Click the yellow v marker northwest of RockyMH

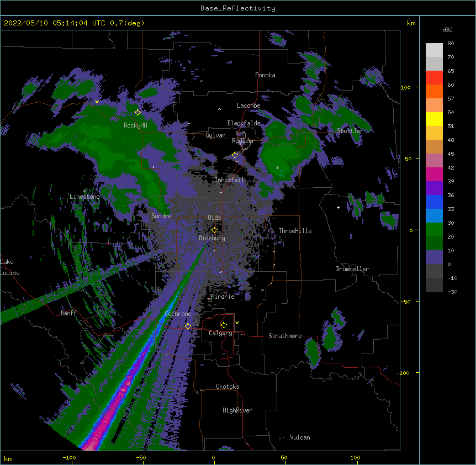(x=97, y=102)
